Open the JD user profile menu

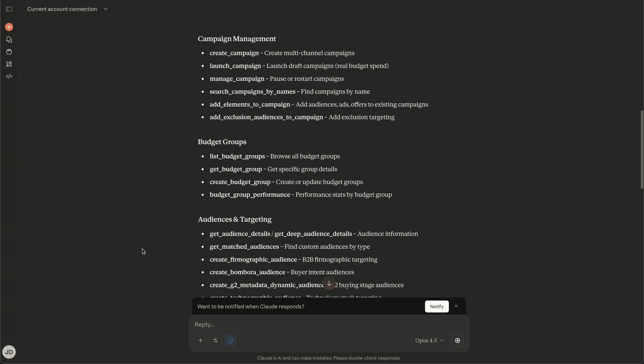click(x=9, y=352)
